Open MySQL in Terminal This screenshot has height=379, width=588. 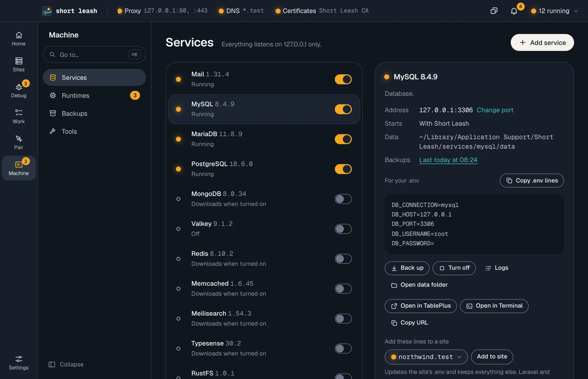(494, 306)
